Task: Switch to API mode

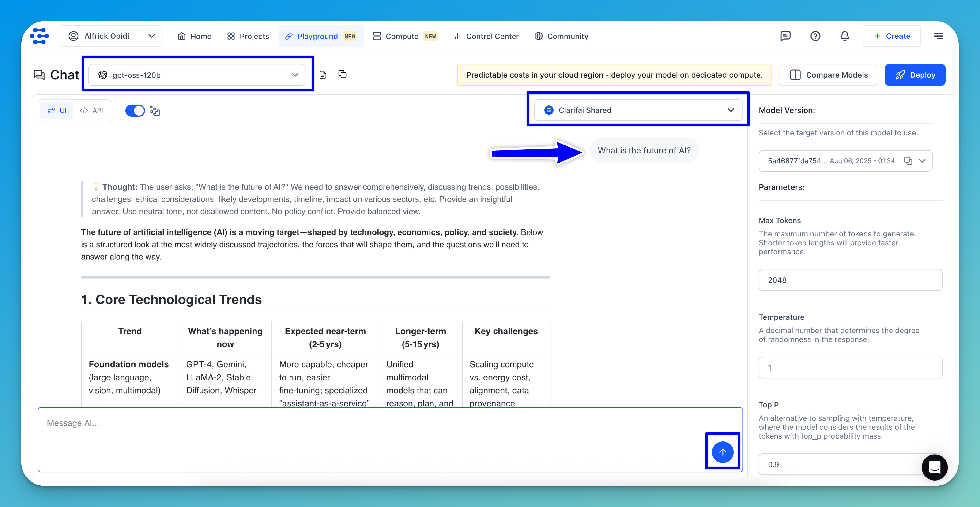Action: point(91,111)
